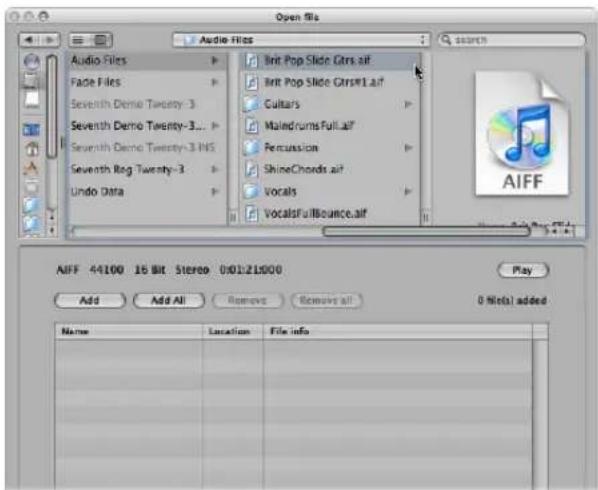
Task: Select the Home house icon in sidebar
Action: 32,148
